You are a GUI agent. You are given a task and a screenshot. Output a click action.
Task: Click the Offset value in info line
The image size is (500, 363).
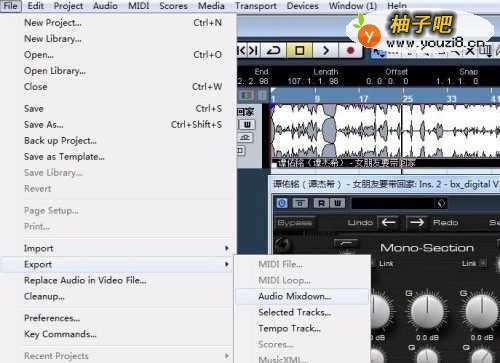tap(387, 81)
